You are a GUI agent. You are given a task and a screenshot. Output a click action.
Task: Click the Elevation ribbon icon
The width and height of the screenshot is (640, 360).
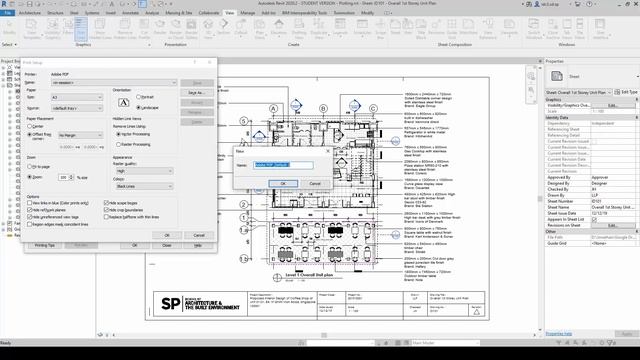[279, 28]
